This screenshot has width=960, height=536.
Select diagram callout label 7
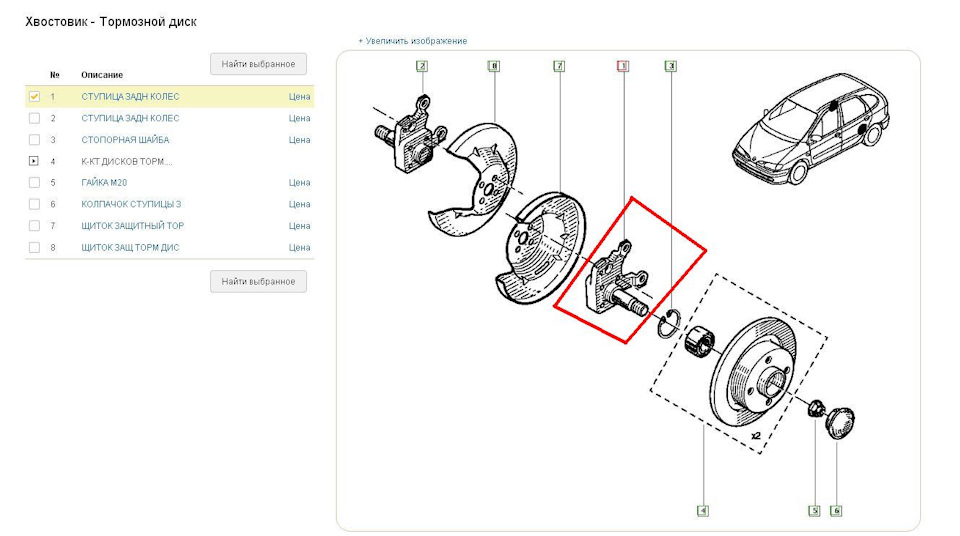click(x=559, y=66)
